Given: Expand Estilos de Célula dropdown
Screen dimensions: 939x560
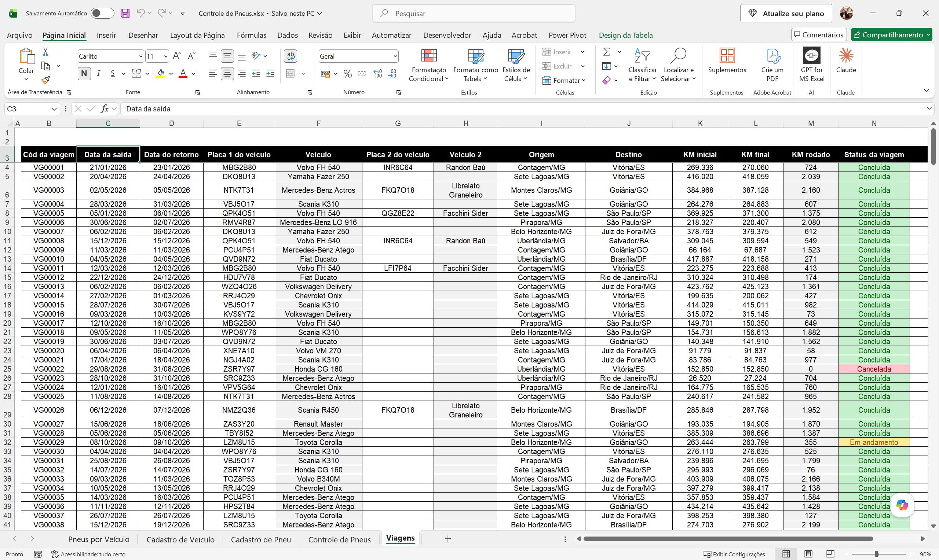Looking at the screenshot, I should [x=516, y=74].
